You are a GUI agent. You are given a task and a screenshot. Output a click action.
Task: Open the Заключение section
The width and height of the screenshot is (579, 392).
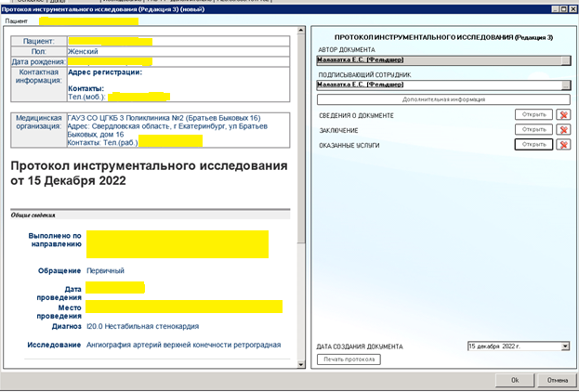click(x=533, y=129)
